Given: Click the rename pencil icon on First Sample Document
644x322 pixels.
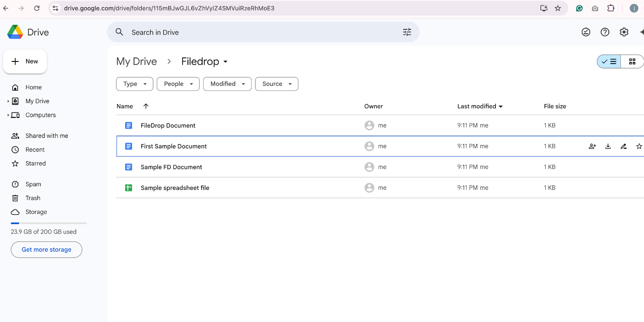Looking at the screenshot, I should tap(623, 146).
